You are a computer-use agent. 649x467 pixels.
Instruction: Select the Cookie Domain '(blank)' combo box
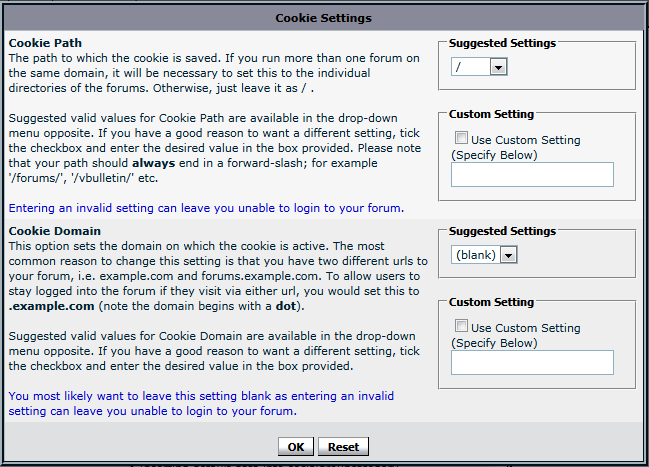point(484,255)
